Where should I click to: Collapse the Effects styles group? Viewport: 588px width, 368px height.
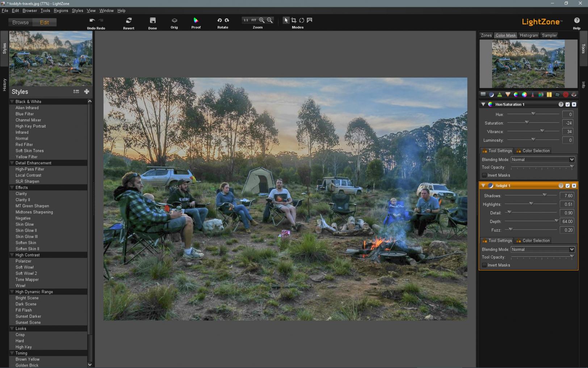(12, 187)
